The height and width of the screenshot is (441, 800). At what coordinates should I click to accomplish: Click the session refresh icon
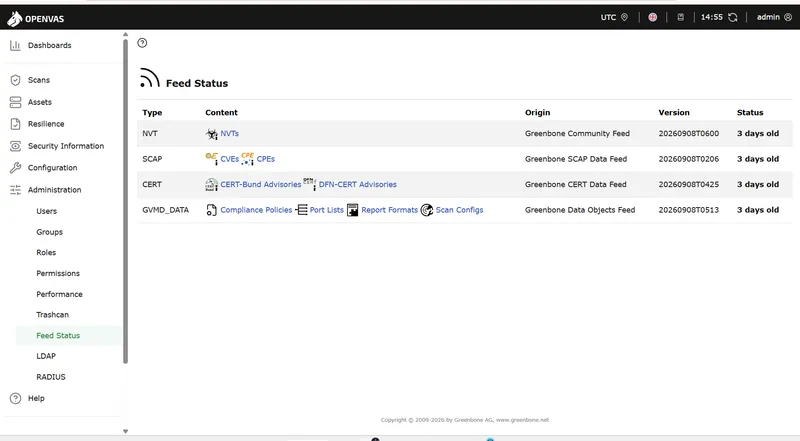(733, 17)
